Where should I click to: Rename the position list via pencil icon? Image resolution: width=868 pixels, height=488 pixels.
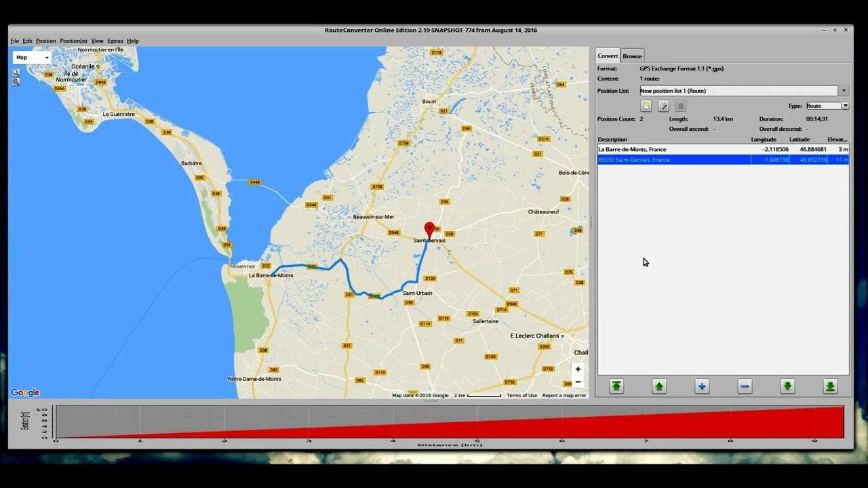[664, 106]
